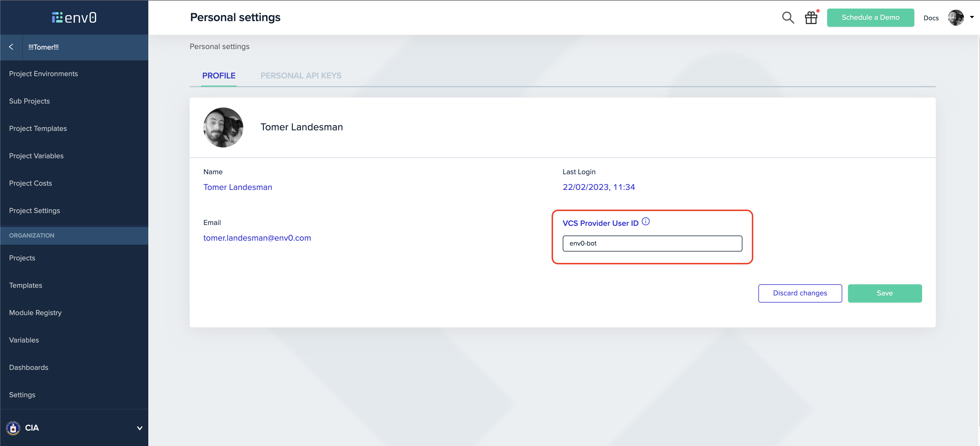980x446 pixels.
Task: Click the VCS Provider User ID input field
Action: click(652, 243)
